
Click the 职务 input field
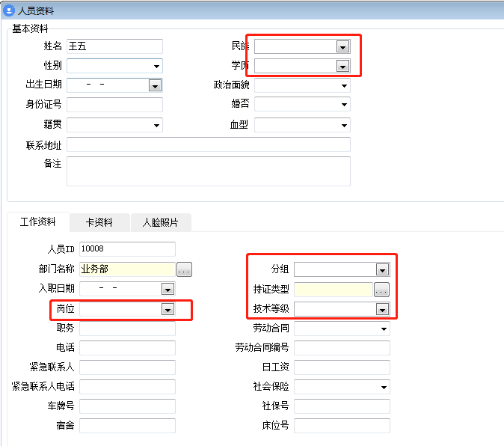click(127, 329)
